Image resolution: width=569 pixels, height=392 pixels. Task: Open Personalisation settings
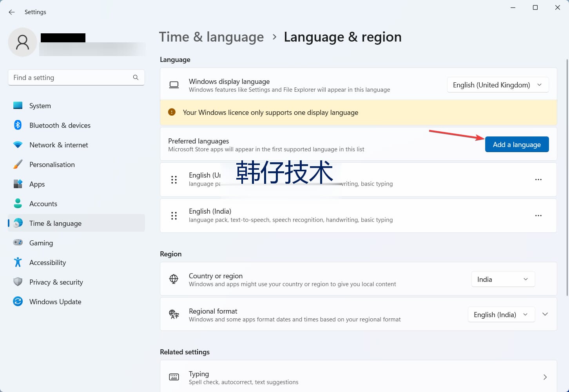click(x=76, y=164)
